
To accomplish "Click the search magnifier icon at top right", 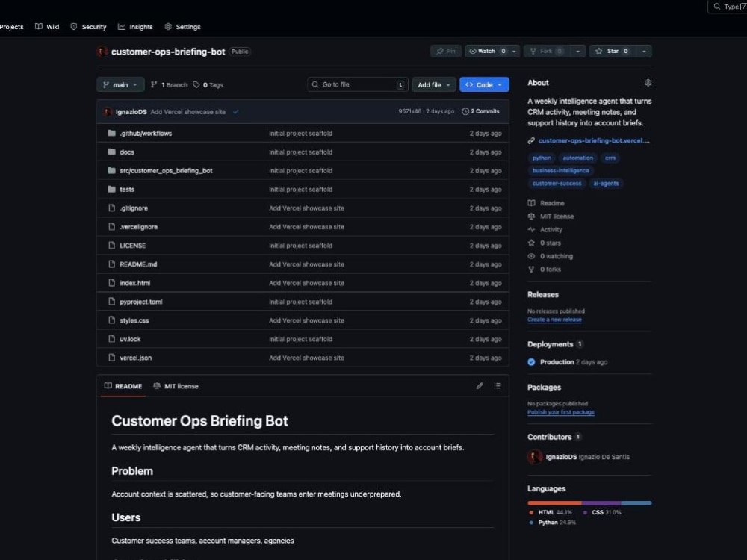I will [x=716, y=7].
